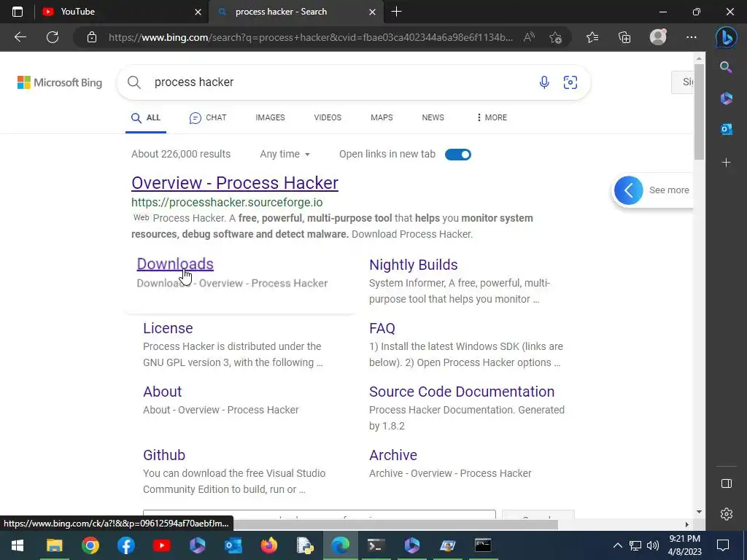Open Firefox from taskbar
Viewport: 747px width, 560px height.
point(268,545)
